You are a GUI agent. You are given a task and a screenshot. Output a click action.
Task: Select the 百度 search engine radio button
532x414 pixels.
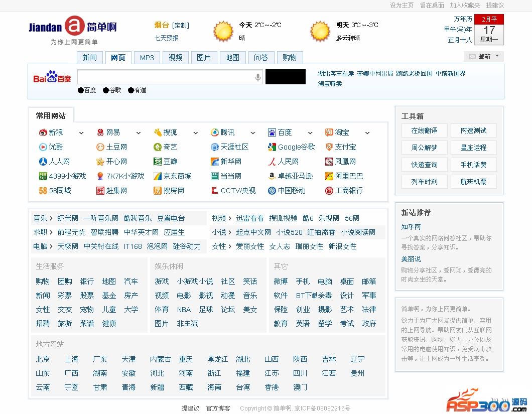point(81,90)
